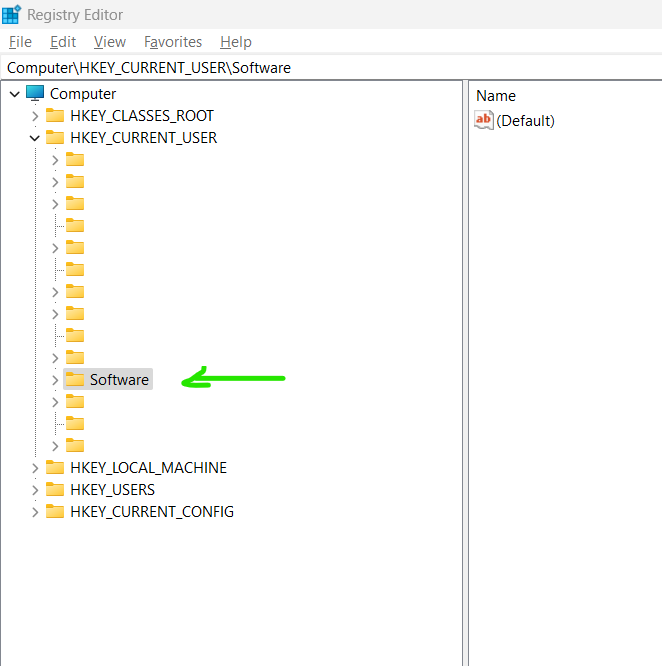Select HKEY_CURRENT_USER in the tree
Viewport: 662px width, 666px height.
(144, 138)
